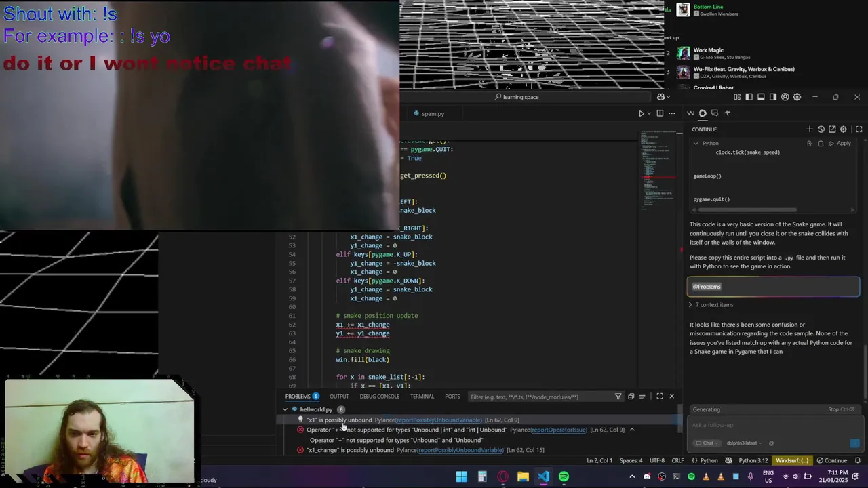
Task: Open the Copilot icon in the title bar
Action: pos(660,97)
